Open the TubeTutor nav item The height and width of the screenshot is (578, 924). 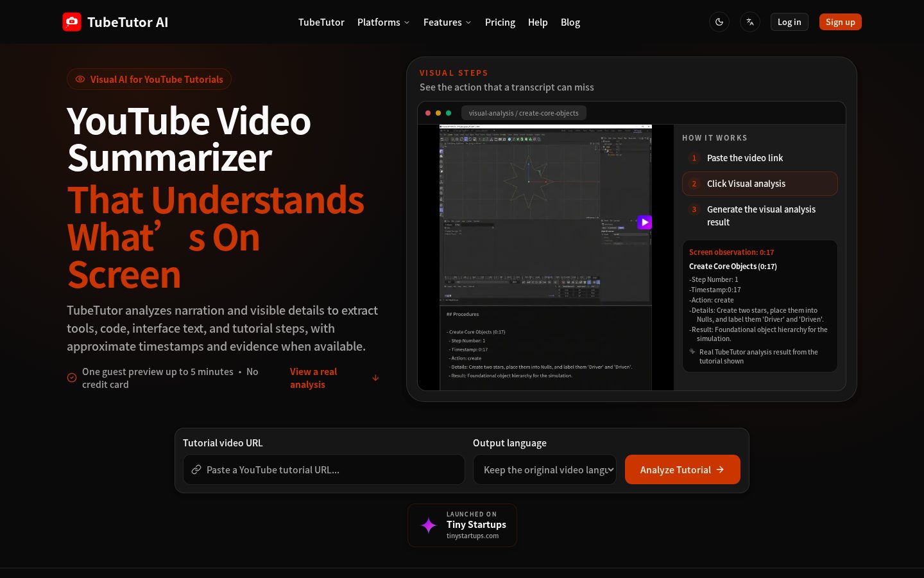(321, 22)
